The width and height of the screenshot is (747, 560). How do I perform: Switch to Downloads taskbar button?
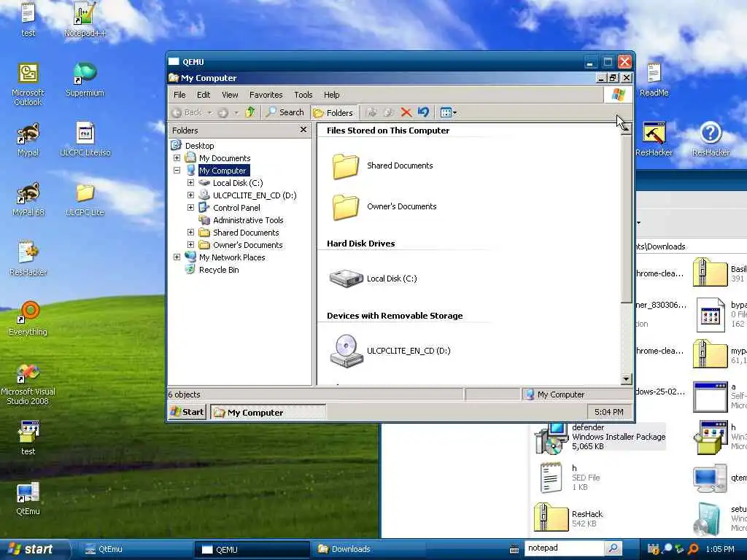[368, 549]
